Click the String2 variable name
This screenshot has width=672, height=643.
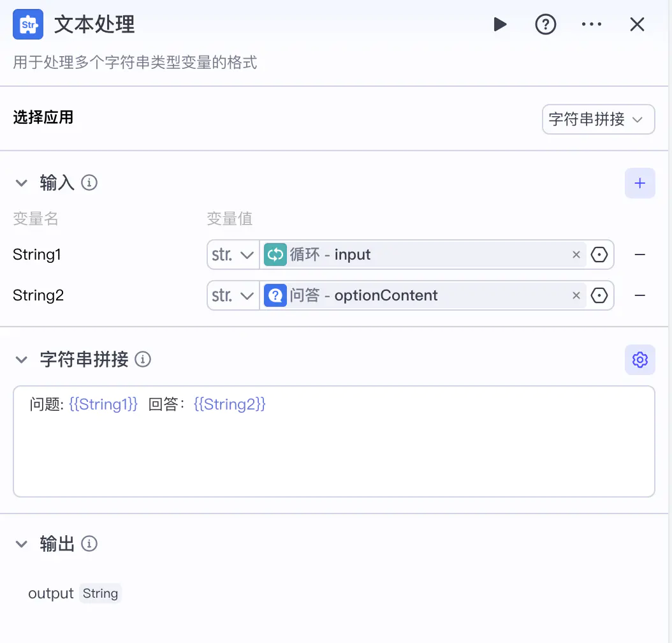[38, 295]
